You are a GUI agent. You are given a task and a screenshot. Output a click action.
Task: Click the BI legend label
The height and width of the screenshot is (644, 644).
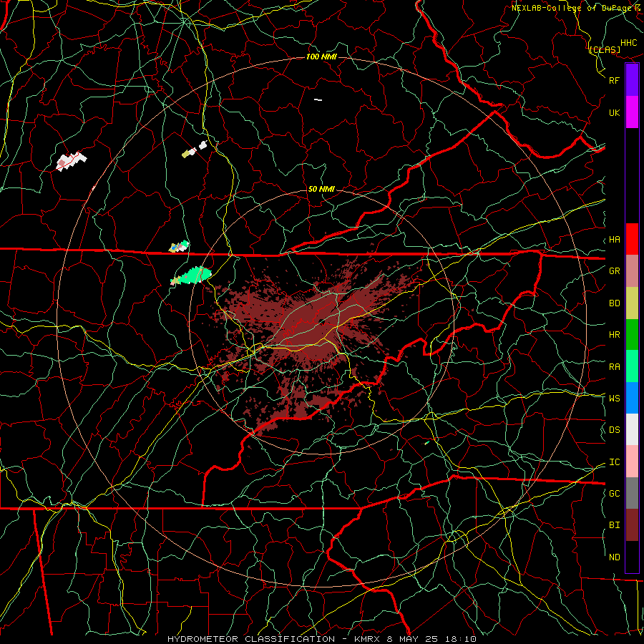click(615, 525)
